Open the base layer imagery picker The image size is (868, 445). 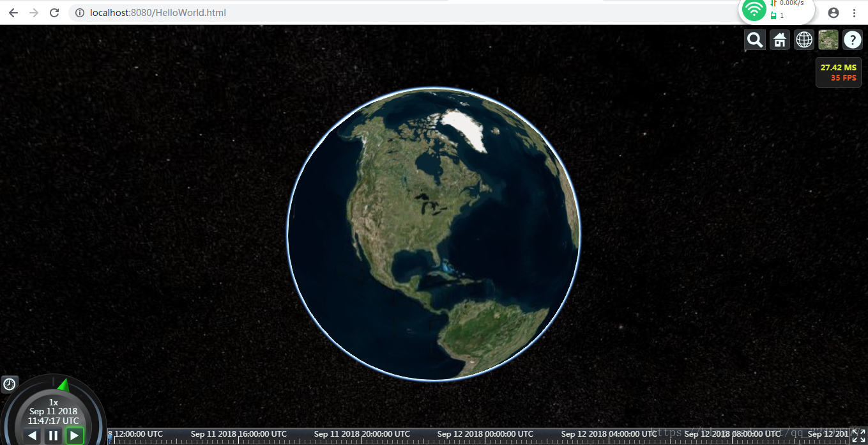pyautogui.click(x=828, y=40)
